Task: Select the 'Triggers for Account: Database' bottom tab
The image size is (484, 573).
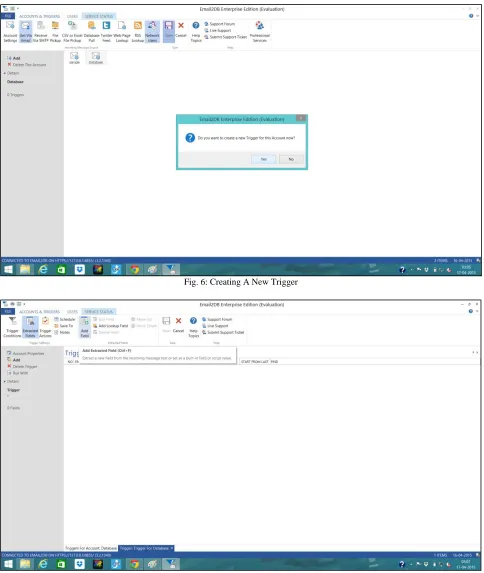Action: (91, 548)
